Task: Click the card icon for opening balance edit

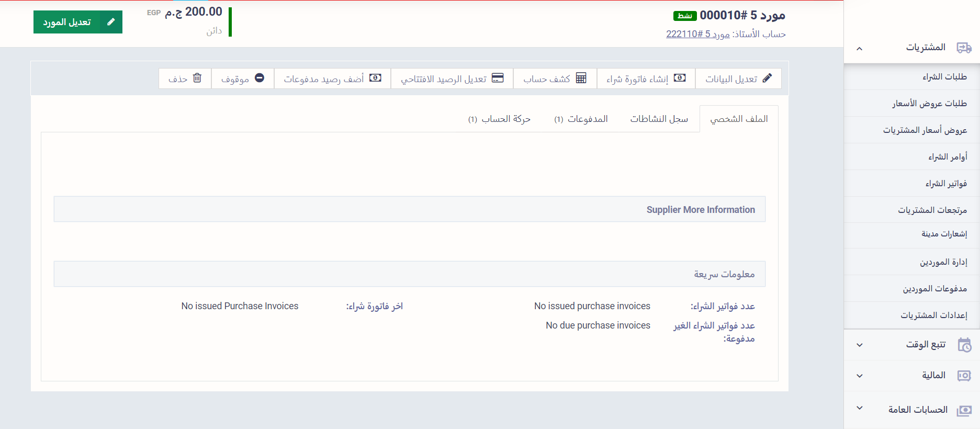Action: tap(498, 78)
